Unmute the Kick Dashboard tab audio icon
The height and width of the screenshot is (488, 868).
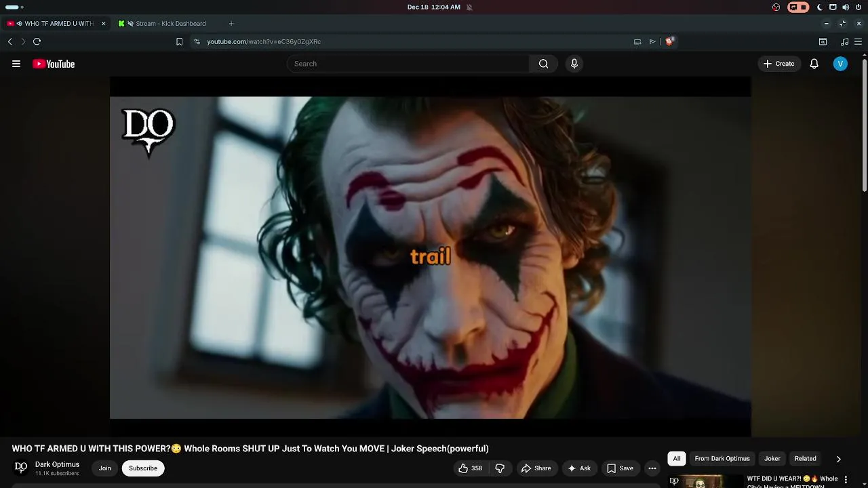tap(130, 24)
